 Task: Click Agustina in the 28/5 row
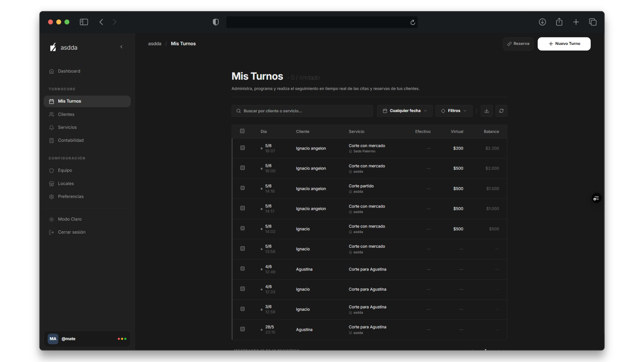tap(304, 330)
